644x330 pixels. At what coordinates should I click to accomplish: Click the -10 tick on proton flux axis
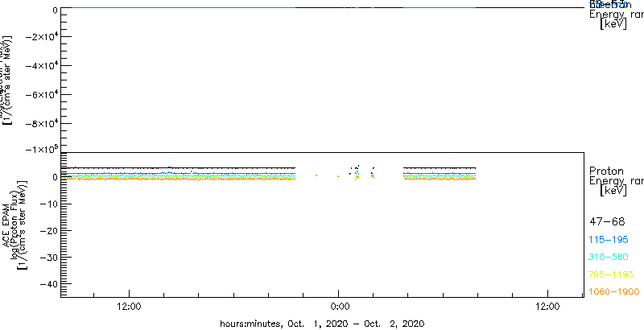click(50, 204)
